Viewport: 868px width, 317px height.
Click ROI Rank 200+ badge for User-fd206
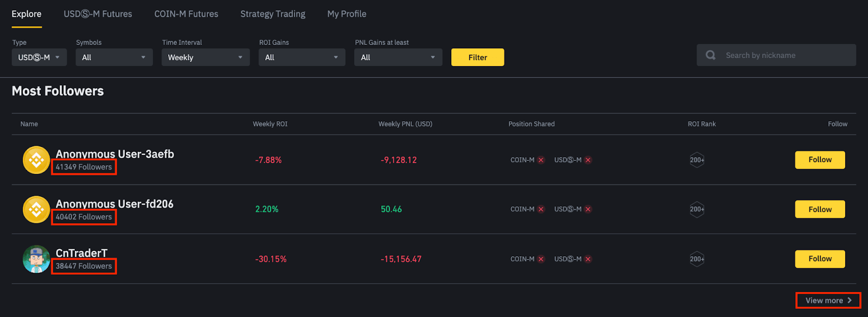click(x=697, y=209)
